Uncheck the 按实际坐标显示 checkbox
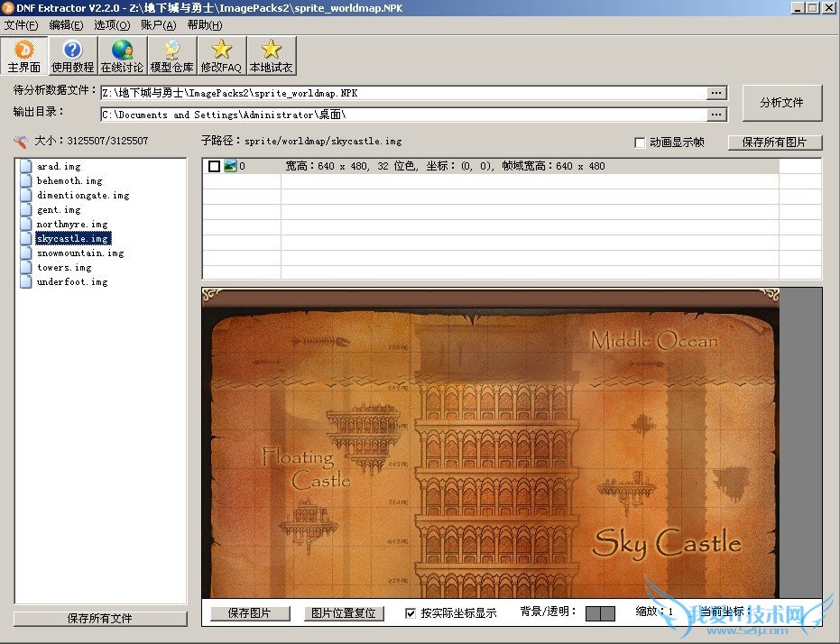The height and width of the screenshot is (644, 840). [x=411, y=613]
